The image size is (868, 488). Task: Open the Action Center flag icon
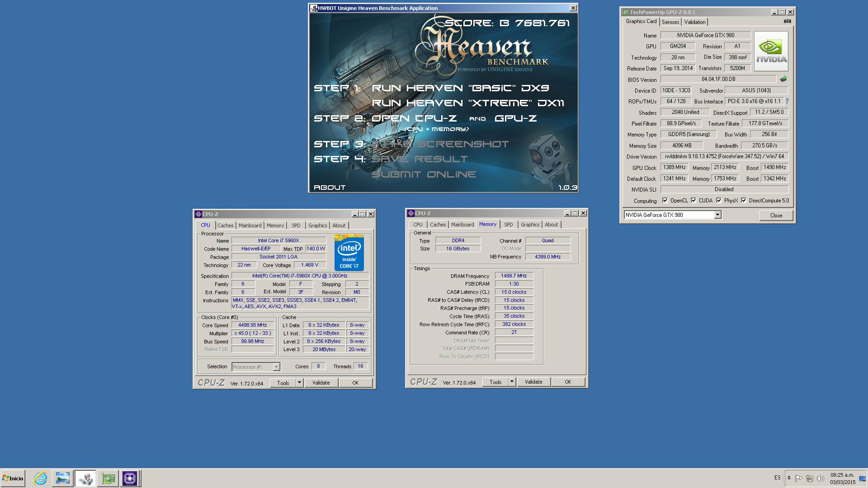[799, 478]
